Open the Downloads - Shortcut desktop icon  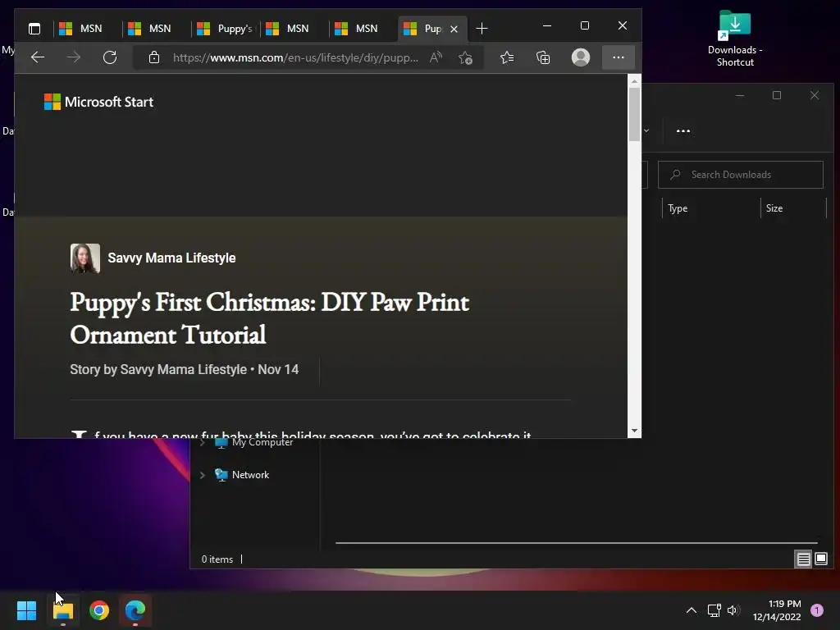click(x=735, y=39)
